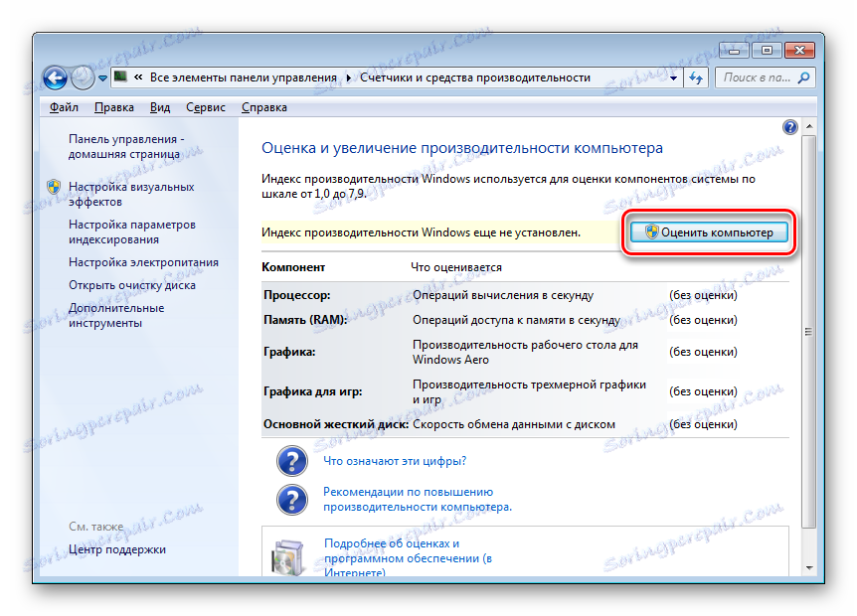Click the scroll down arrow
Image resolution: width=857 pixels, height=616 pixels.
tap(809, 568)
